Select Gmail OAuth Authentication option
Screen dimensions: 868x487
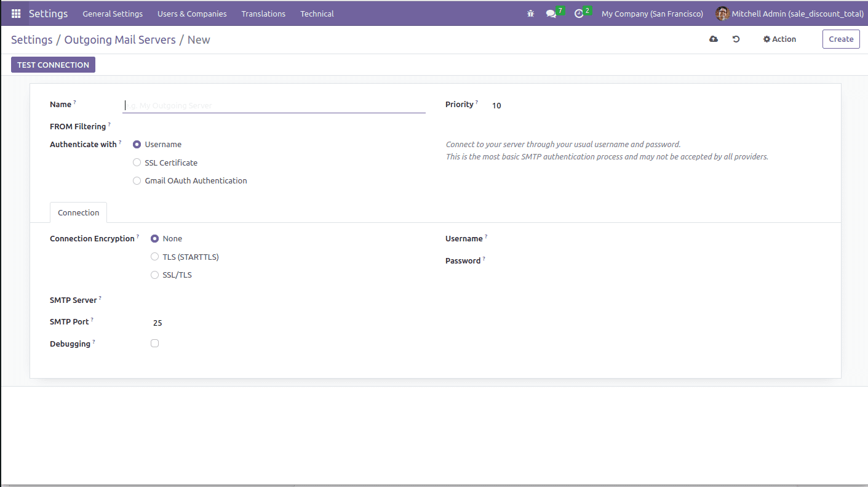[x=137, y=181]
